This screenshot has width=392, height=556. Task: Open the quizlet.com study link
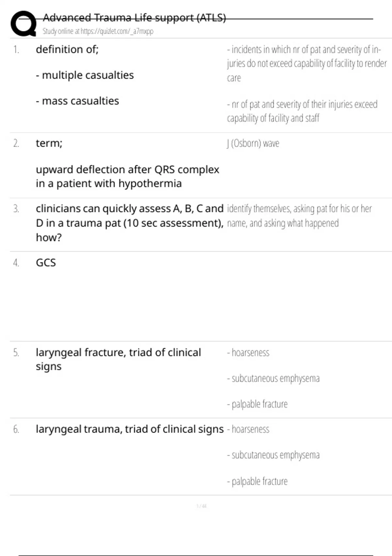pyautogui.click(x=98, y=31)
